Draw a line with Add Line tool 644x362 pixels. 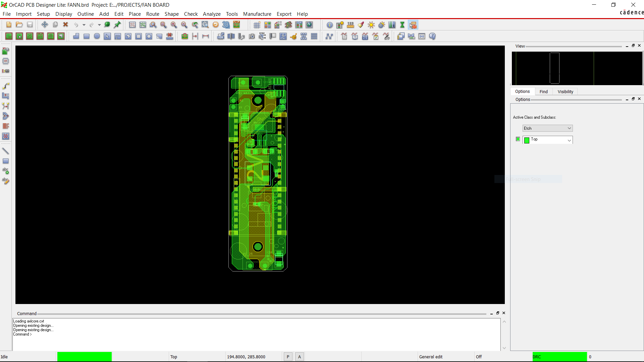pos(6,151)
